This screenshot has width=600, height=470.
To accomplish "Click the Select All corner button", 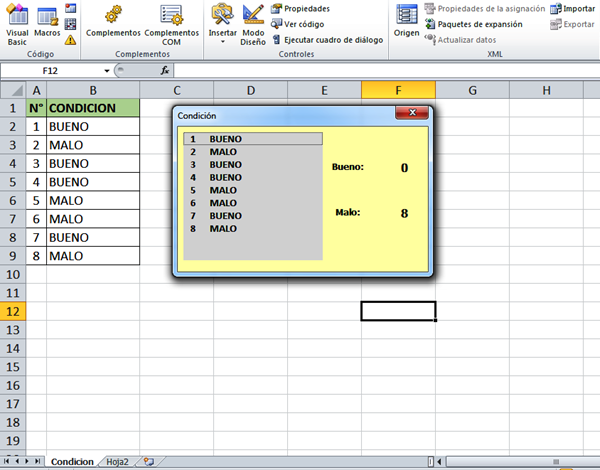I will click(13, 90).
